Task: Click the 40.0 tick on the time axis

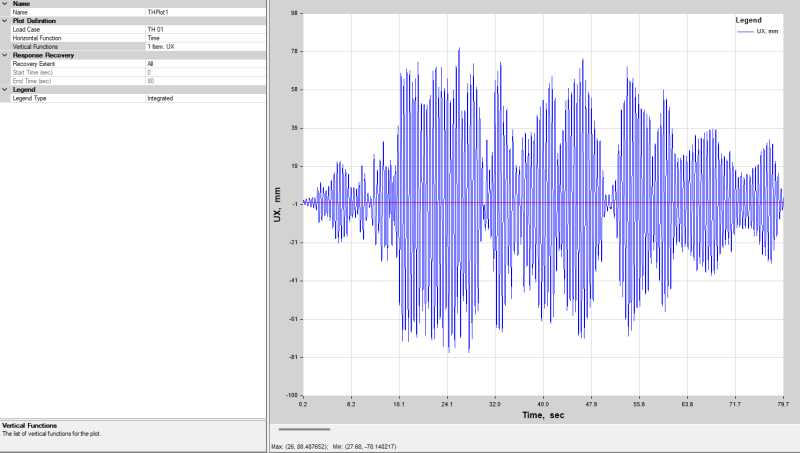Action: (x=543, y=404)
